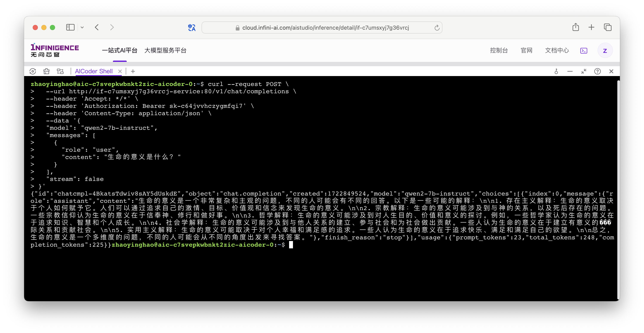Go back to the previous page
This screenshot has width=644, height=333.
pyautogui.click(x=97, y=27)
